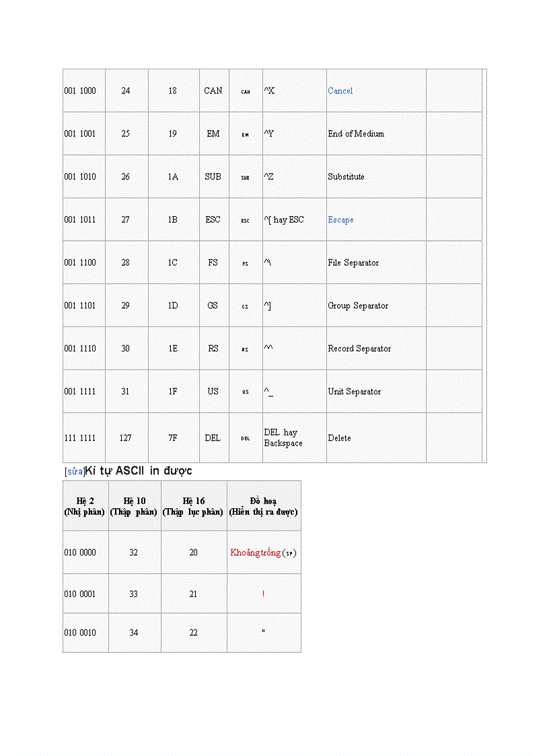Click the Đồ hoạ column header
This screenshot has height=756, width=549.
click(263, 506)
